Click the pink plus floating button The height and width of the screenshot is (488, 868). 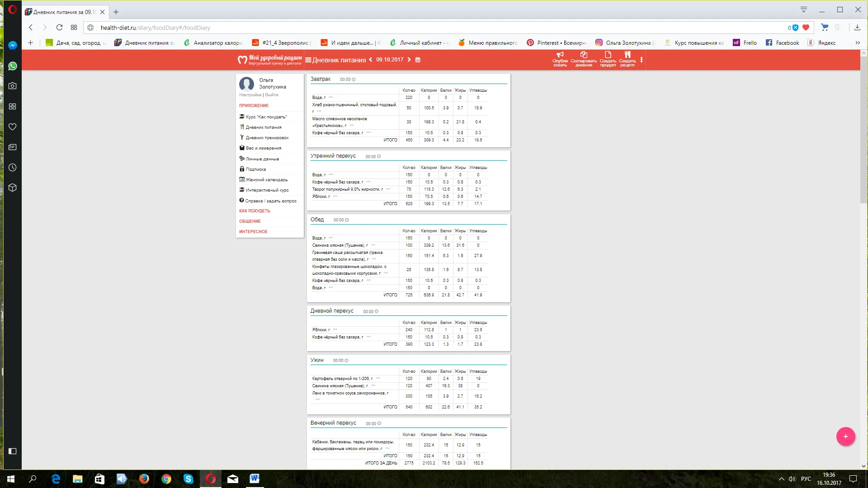tap(845, 436)
